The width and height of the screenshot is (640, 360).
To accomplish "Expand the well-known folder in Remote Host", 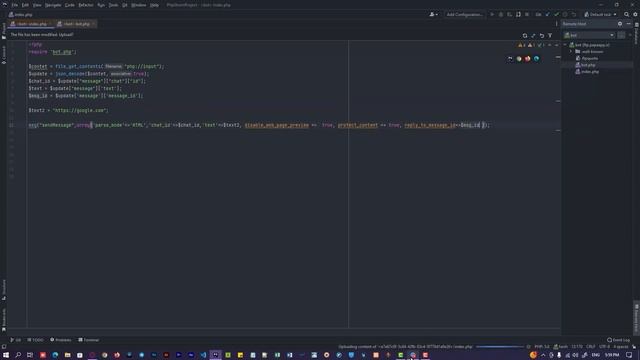I will pyautogui.click(x=571, y=52).
